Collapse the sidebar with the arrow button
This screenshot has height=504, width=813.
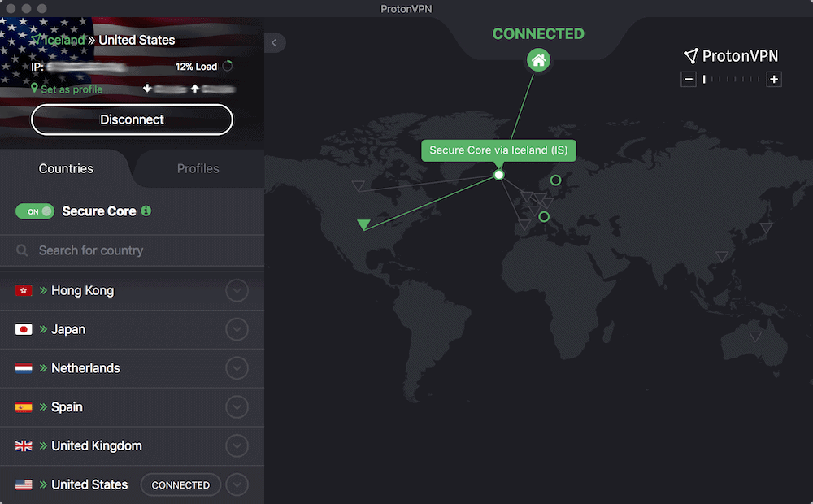[275, 42]
